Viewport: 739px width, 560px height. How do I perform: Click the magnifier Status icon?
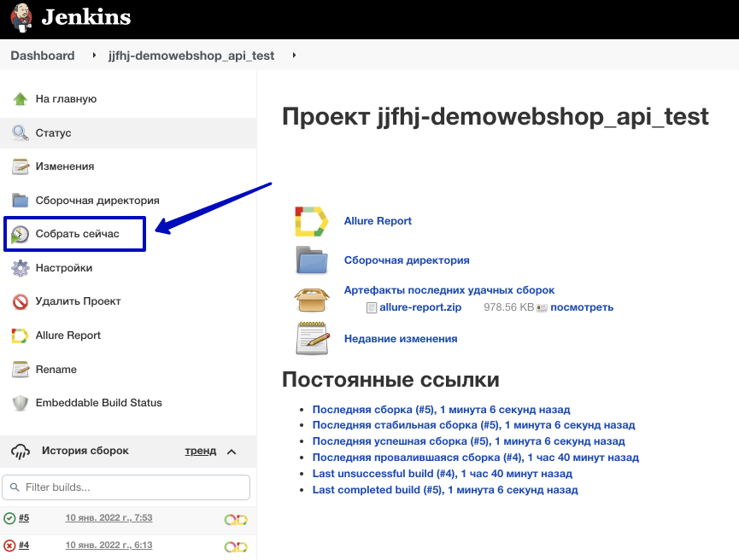(x=21, y=133)
